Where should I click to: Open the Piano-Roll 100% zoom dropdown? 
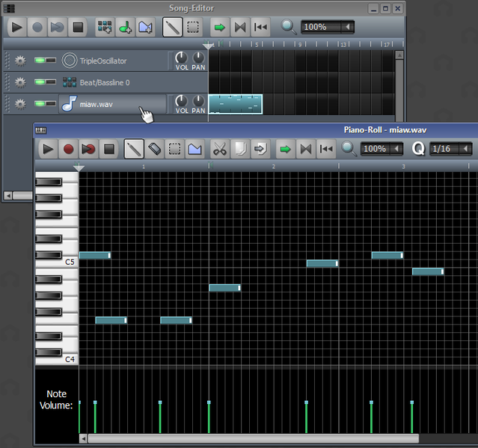pyautogui.click(x=382, y=149)
